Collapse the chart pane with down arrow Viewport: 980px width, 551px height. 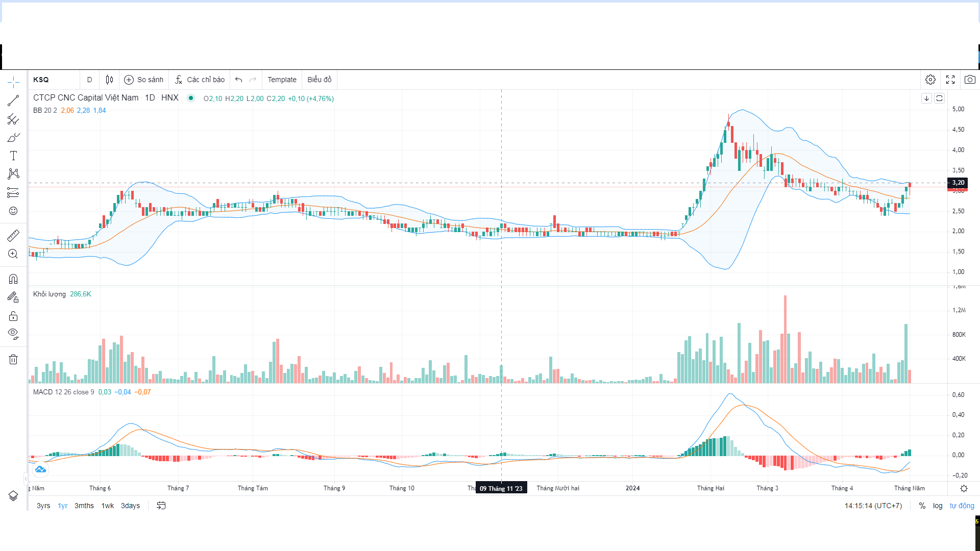pos(926,98)
